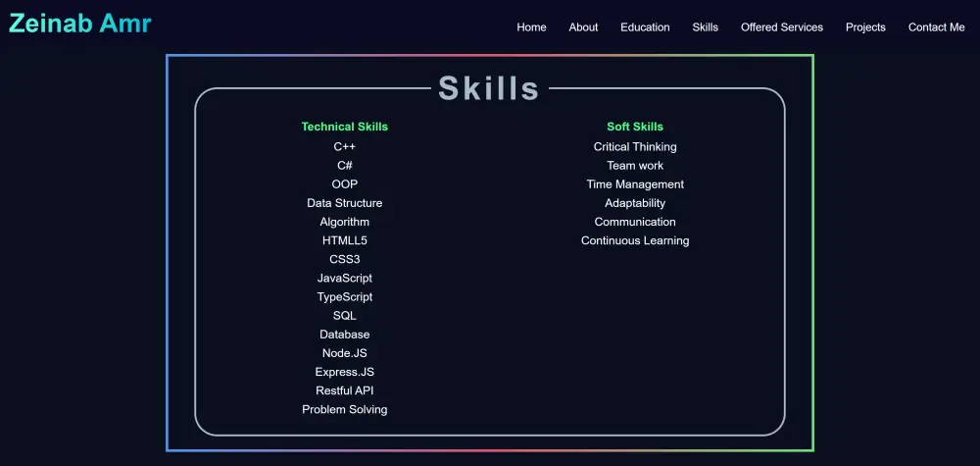Open the About nav link

click(x=583, y=27)
